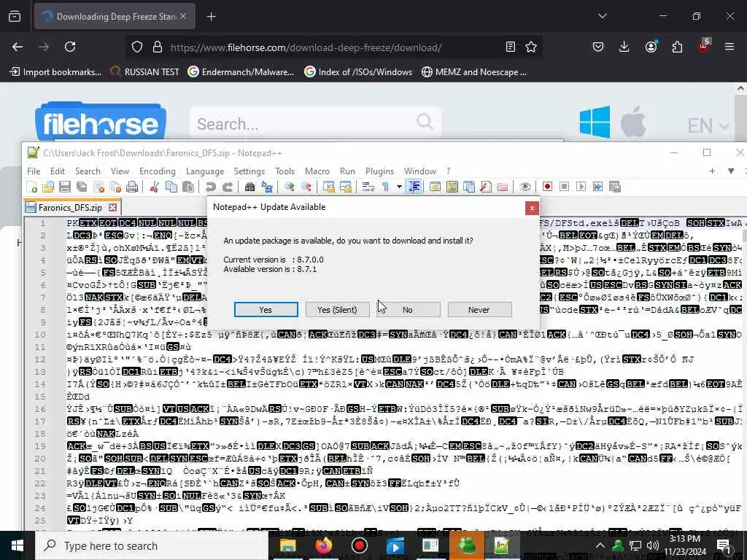Screen dimensions: 747x560
Task: Click the Paste clipboard icon
Action: 188,187
